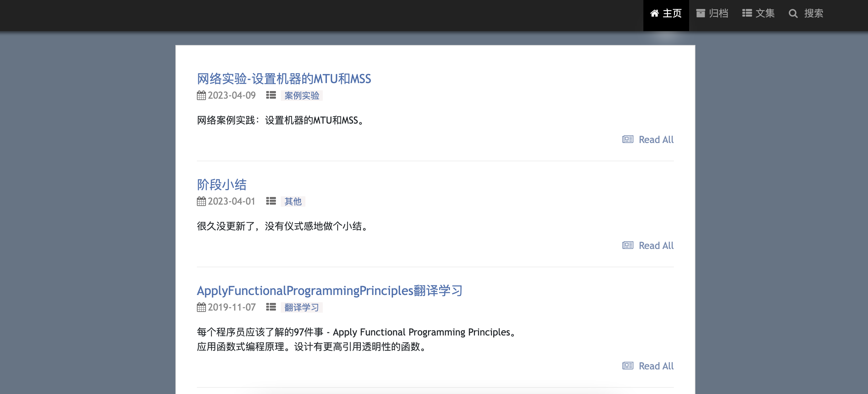The height and width of the screenshot is (394, 868).
Task: Open post 网络实验-设置机器的MTU和MSS
Action: 284,79
